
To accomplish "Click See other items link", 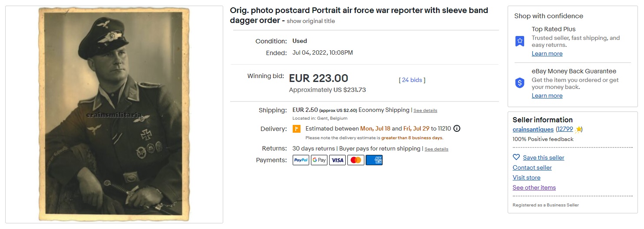I will tap(534, 187).
